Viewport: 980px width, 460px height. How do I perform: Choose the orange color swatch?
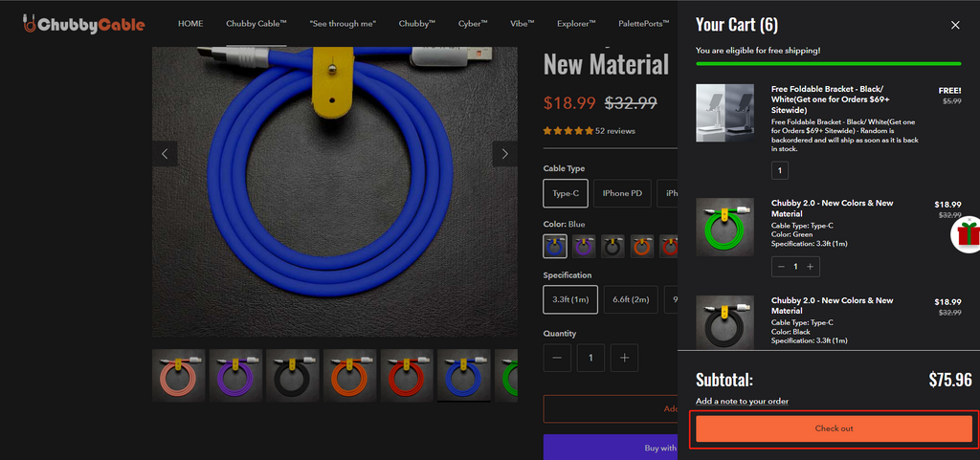click(642, 246)
